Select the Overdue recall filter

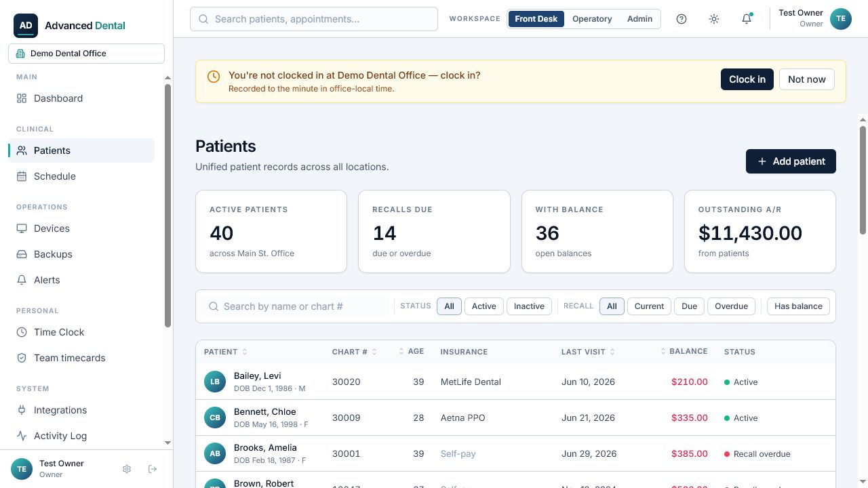[732, 306]
